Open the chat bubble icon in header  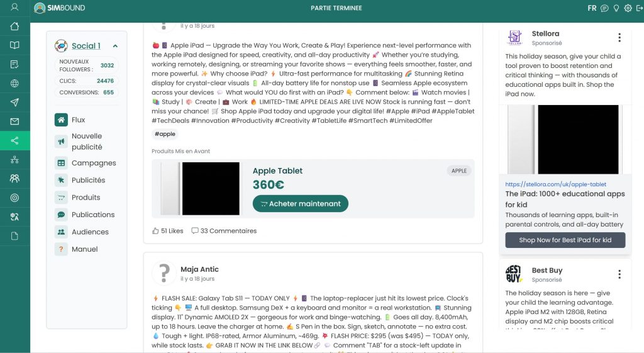[x=604, y=8]
